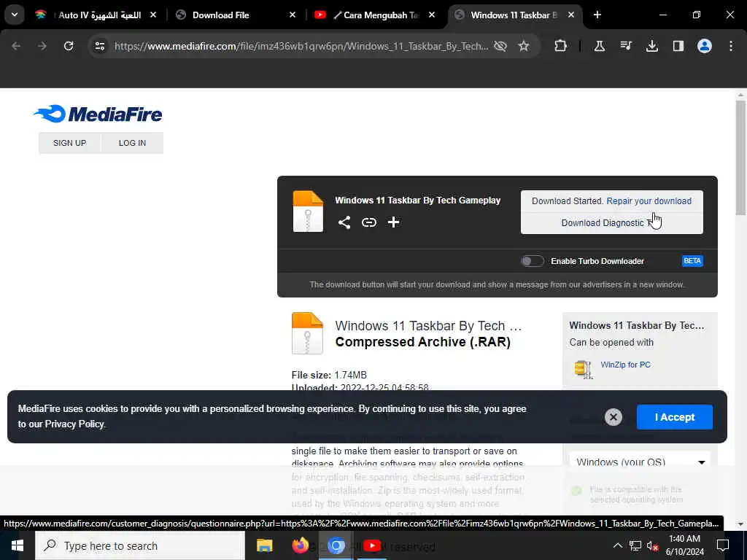Open the Chrome three-dot menu
This screenshot has width=747, height=560.
coord(731,46)
